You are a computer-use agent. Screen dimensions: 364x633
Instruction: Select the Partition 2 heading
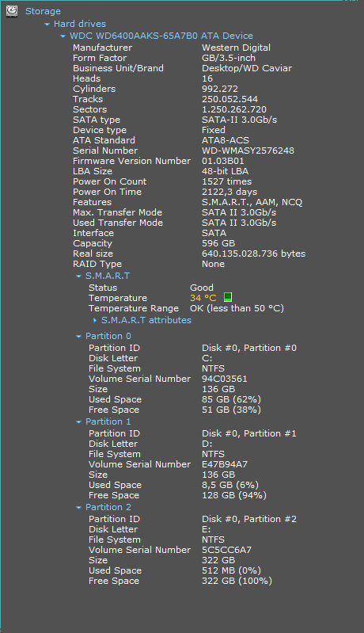click(x=108, y=507)
